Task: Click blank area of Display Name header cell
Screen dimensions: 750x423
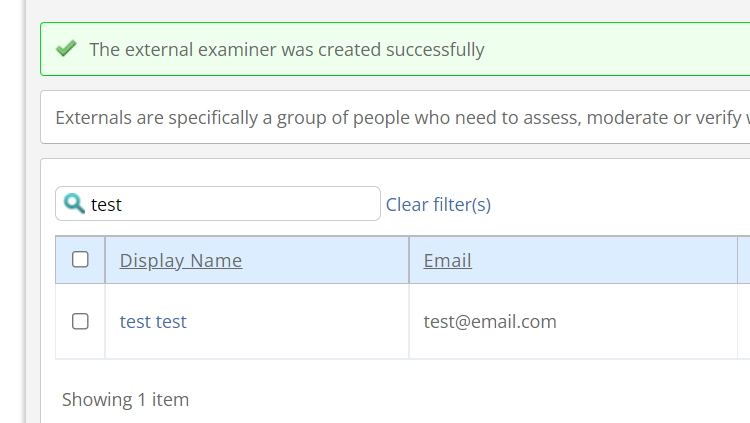Action: pyautogui.click(x=325, y=260)
